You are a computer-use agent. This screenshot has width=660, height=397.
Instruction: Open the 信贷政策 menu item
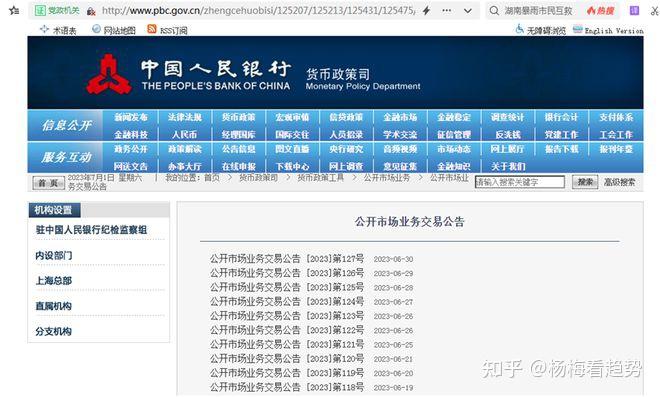pyautogui.click(x=346, y=117)
